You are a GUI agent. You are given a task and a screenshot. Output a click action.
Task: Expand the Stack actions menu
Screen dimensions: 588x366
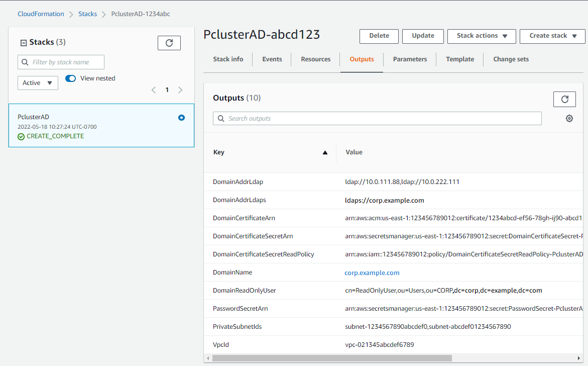tap(482, 36)
